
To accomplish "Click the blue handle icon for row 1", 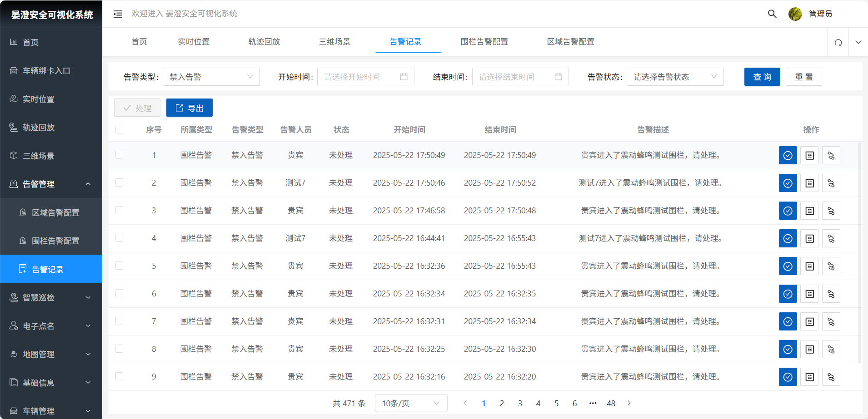I will (x=788, y=155).
